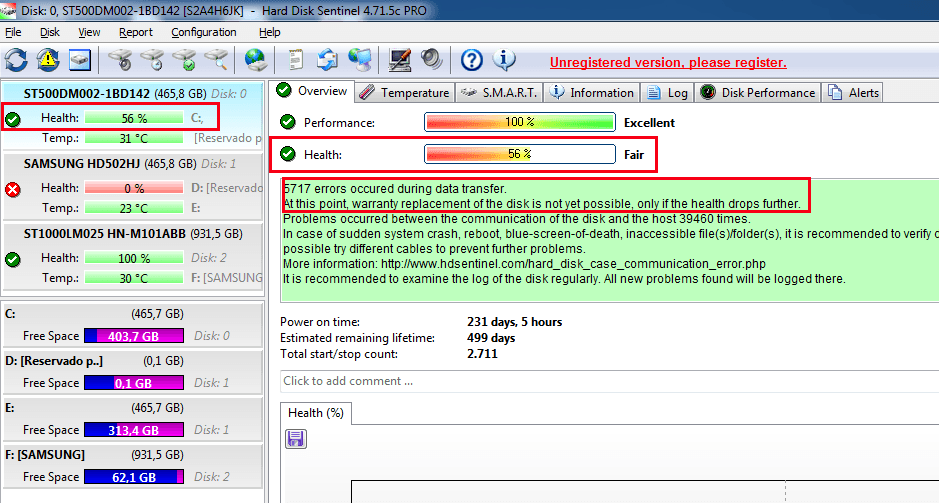Select the D: [Reservado p..] partition entry
This screenshot has width=939, height=503.
(x=133, y=372)
